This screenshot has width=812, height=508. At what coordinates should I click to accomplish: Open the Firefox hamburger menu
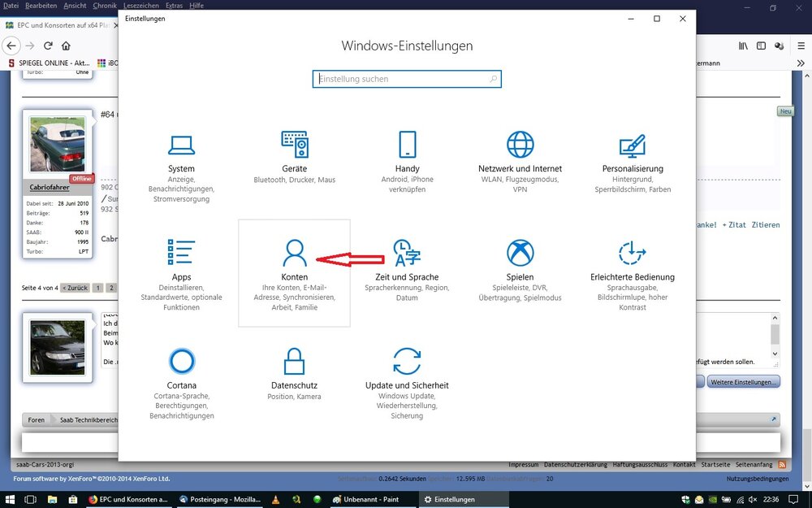pyautogui.click(x=801, y=46)
